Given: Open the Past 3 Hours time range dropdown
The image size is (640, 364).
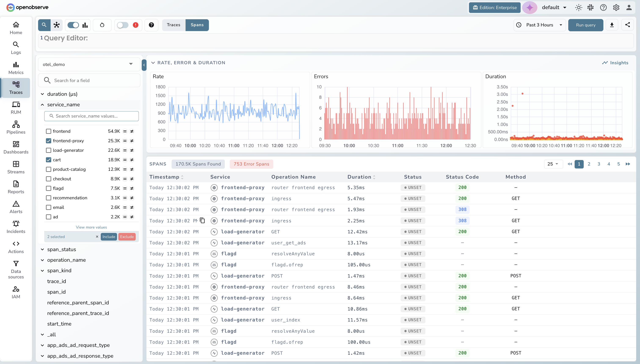Looking at the screenshot, I should pos(539,25).
